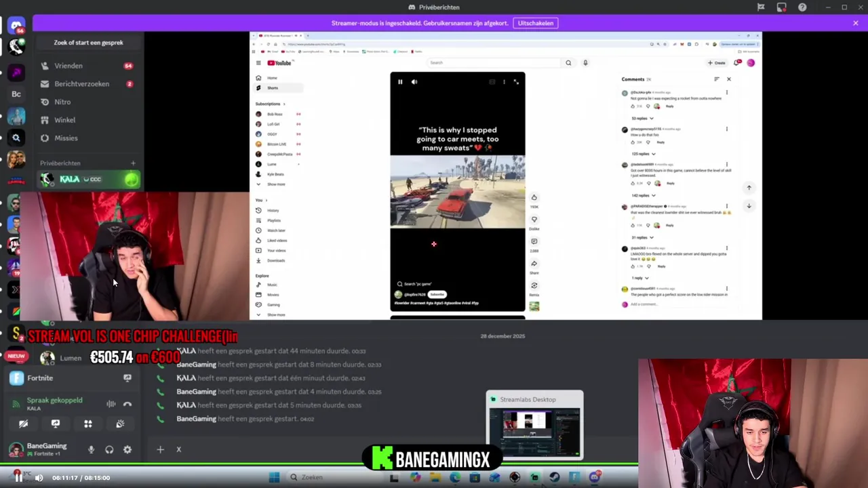This screenshot has height=488, width=868.
Task: Open YouTube Watch later list
Action: pyautogui.click(x=278, y=230)
